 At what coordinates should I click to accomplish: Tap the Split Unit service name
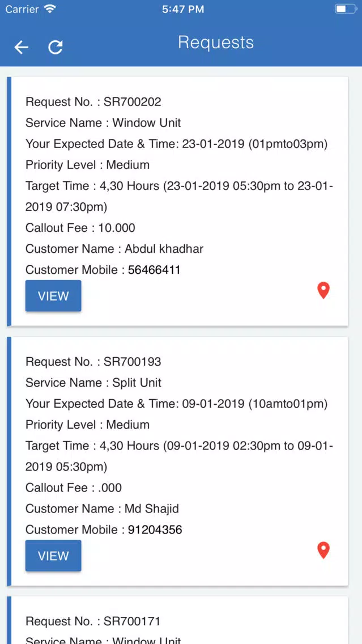pos(137,383)
